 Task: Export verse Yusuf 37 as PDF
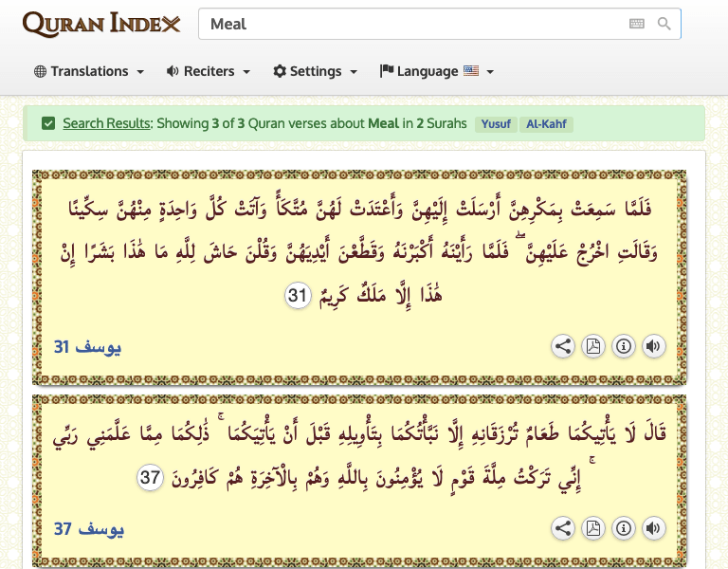click(593, 528)
